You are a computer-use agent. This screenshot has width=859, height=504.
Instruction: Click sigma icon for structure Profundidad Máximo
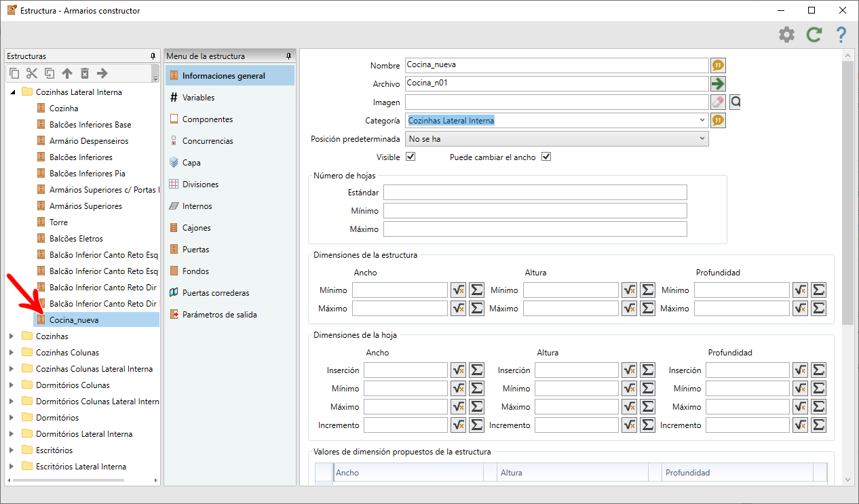[x=818, y=308]
